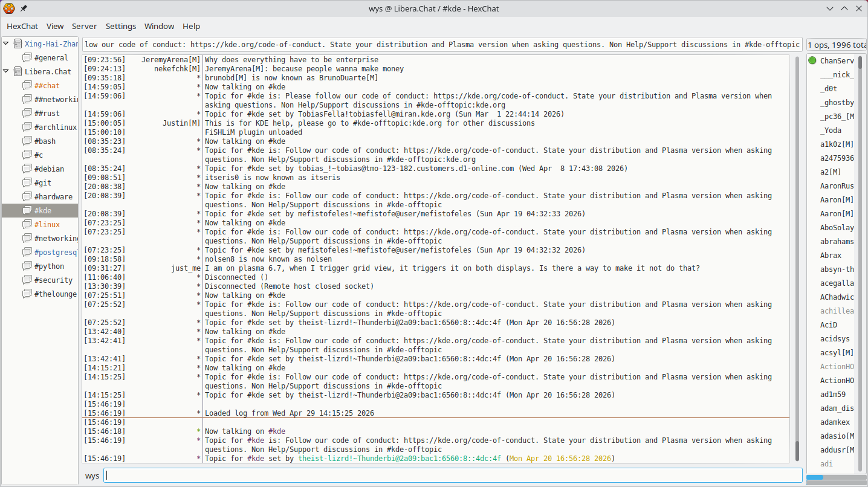
Task: Select the ##rust channel icon
Action: 27,114
